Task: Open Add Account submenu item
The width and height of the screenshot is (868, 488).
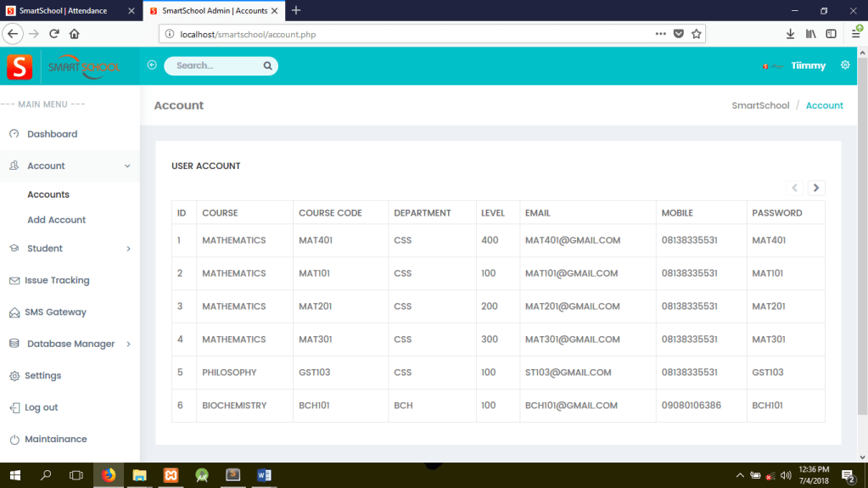Action: click(x=56, y=220)
